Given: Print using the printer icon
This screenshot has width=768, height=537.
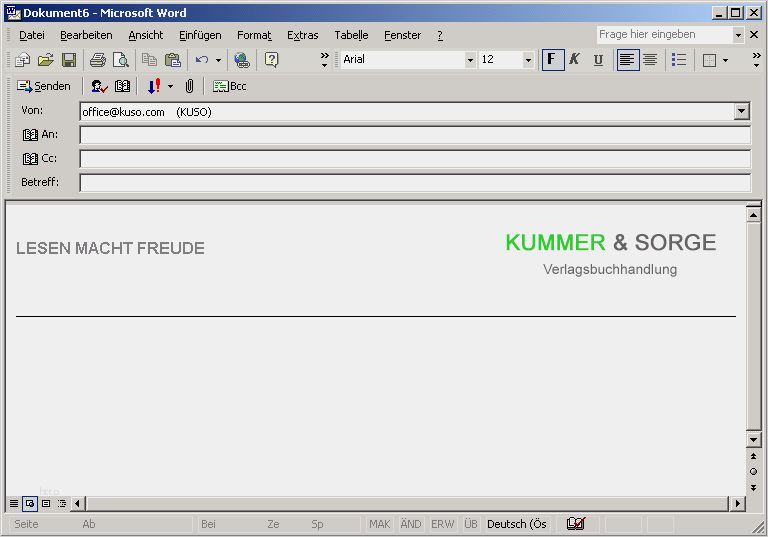Looking at the screenshot, I should coord(97,60).
